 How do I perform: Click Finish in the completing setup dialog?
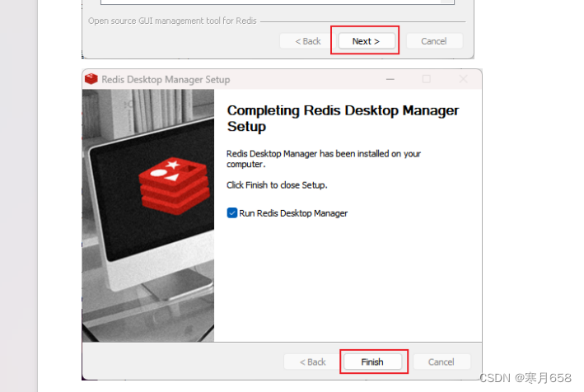372,362
